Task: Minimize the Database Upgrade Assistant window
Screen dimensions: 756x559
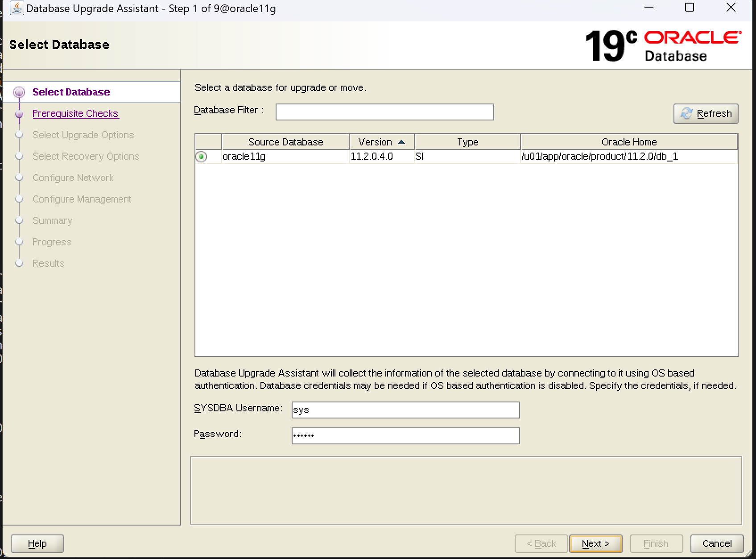Action: pos(649,8)
